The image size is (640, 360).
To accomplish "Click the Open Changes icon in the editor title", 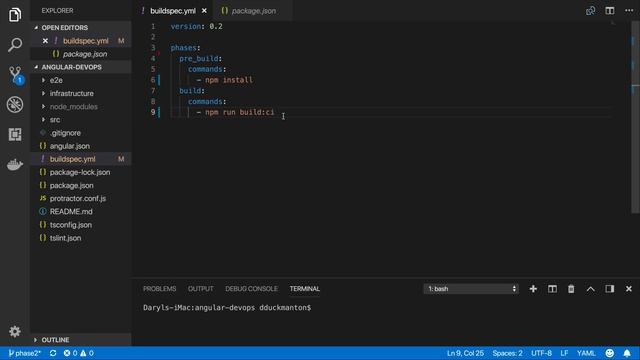I will click(590, 11).
